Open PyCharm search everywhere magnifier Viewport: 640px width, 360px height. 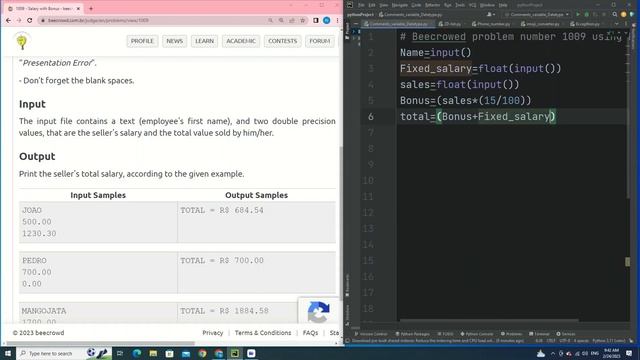615,15
